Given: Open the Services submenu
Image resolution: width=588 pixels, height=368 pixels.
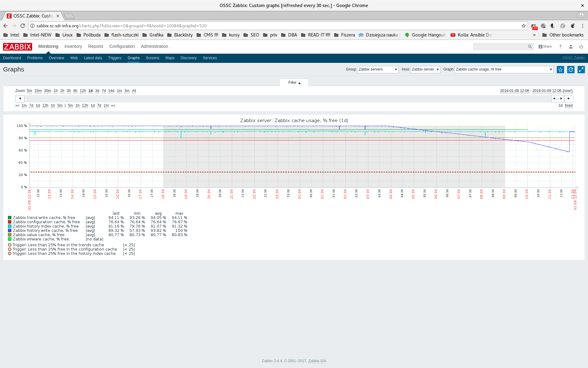Looking at the screenshot, I should [210, 58].
